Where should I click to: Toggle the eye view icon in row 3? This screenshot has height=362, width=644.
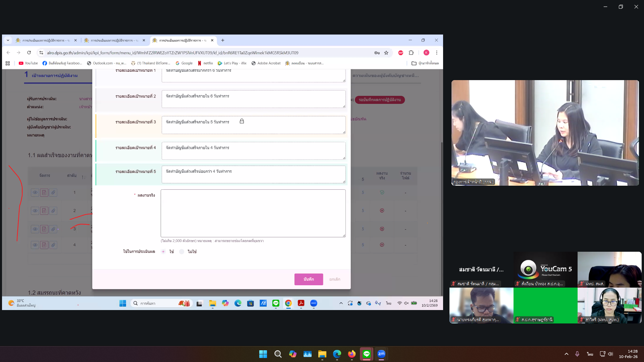pos(35,229)
